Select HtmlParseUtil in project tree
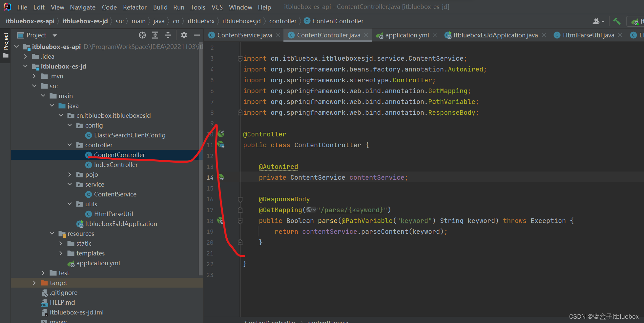This screenshot has height=323, width=644. (114, 214)
